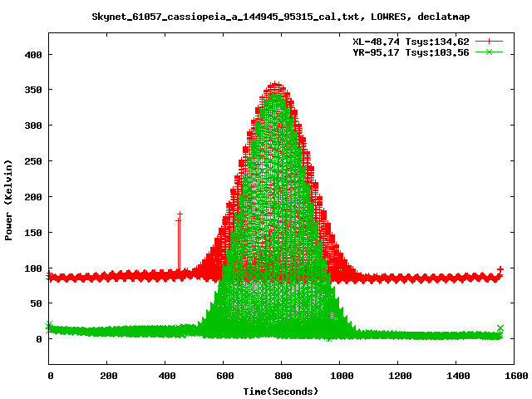Click the peak of the red curve
This screenshot has width=532, height=399.
[x=276, y=85]
